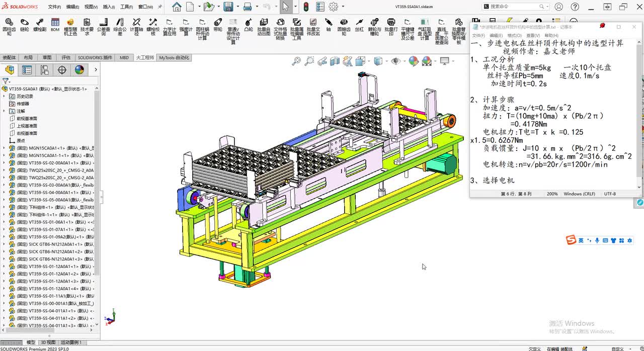This screenshot has height=351, width=644.
Task: Expand the 下料组件<1> node
Action: (x=4, y=207)
